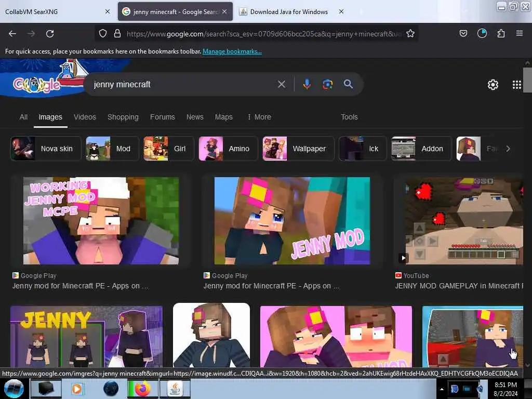Open the Save to Pocket icon

[x=463, y=33]
